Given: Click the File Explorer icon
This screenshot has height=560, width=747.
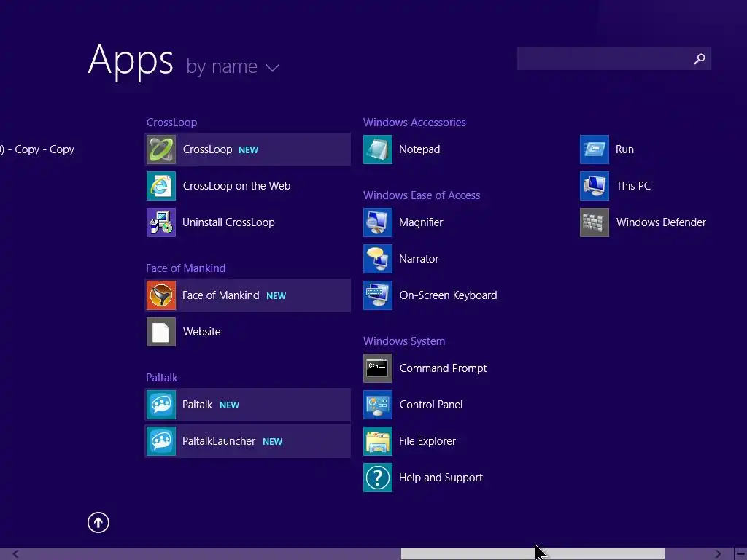Looking at the screenshot, I should click(378, 441).
